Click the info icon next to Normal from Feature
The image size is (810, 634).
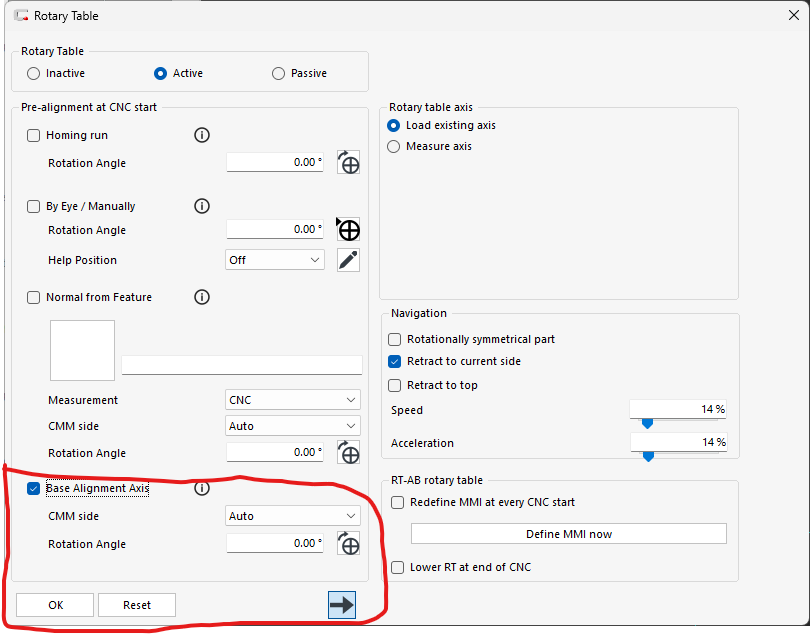pos(201,297)
